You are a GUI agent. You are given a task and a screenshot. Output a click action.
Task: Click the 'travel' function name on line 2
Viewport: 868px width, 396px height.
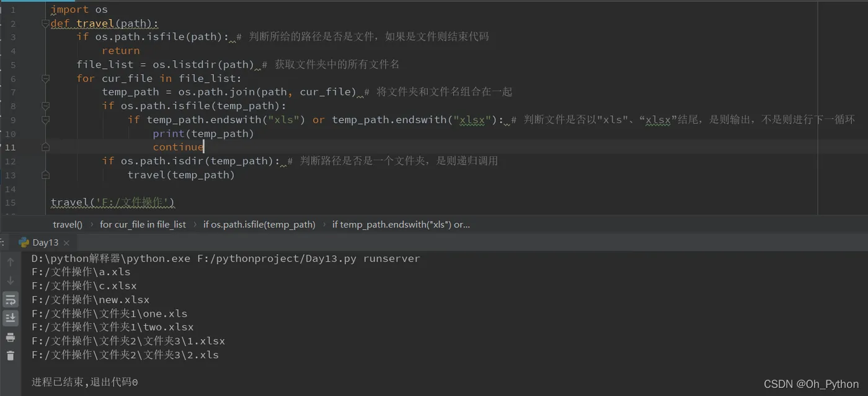[95, 24]
